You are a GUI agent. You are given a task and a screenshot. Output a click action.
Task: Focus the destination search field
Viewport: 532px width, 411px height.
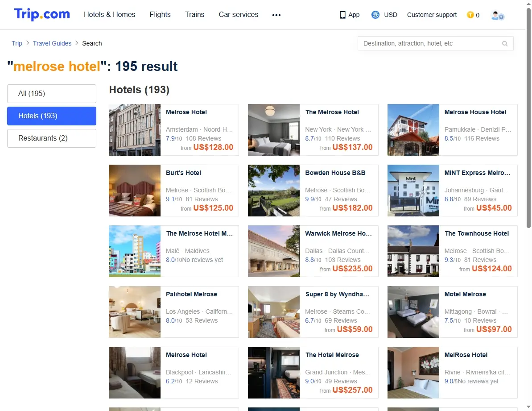click(435, 43)
